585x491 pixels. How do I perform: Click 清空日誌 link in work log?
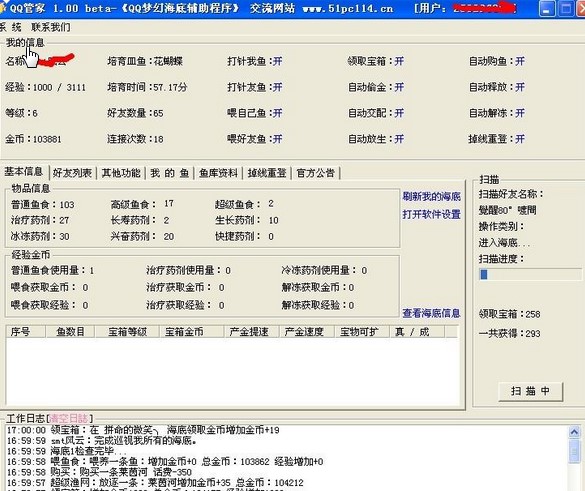pos(69,418)
